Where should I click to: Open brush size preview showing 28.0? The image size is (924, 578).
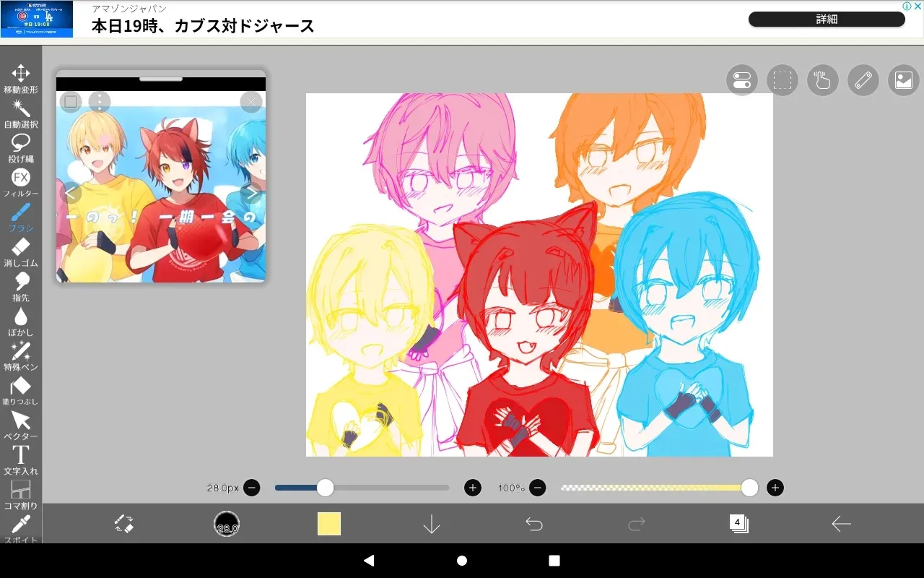tap(227, 524)
